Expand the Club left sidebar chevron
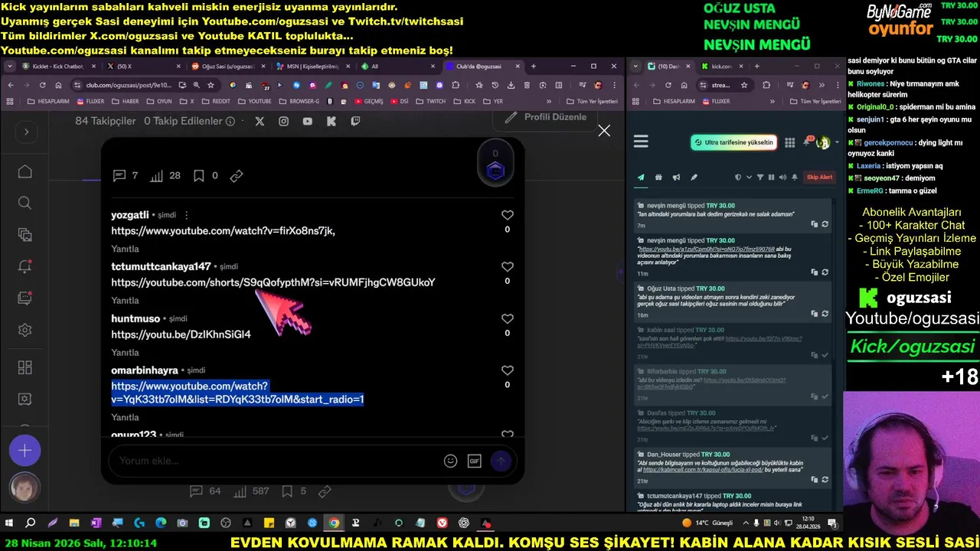Screen dimensions: 980x551 (x=26, y=132)
